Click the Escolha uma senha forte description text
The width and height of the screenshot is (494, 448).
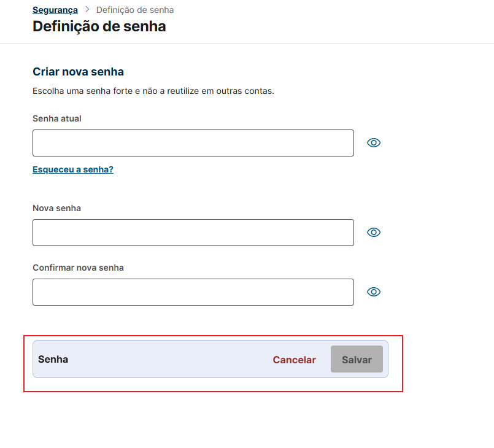153,91
